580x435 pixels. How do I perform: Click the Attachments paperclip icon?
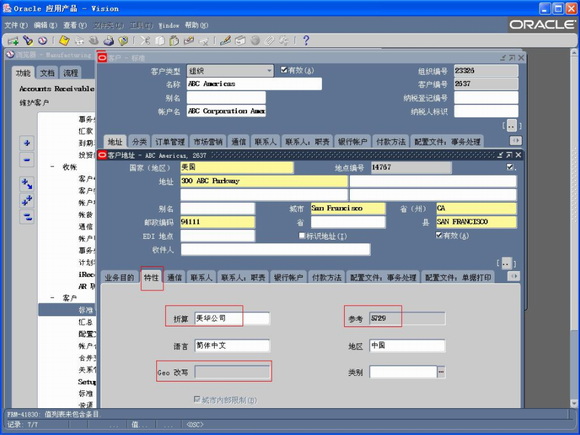pyautogui.click(x=270, y=40)
